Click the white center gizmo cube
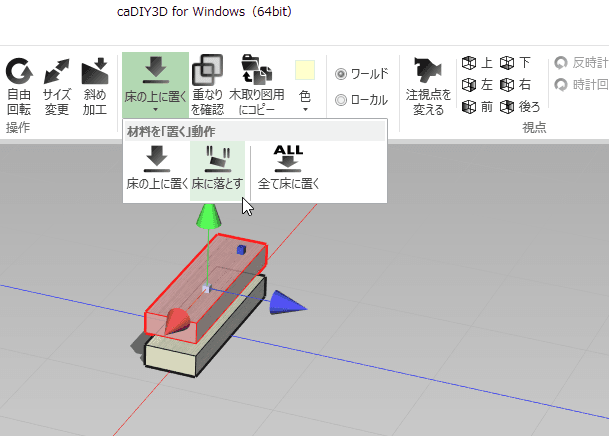 207,289
